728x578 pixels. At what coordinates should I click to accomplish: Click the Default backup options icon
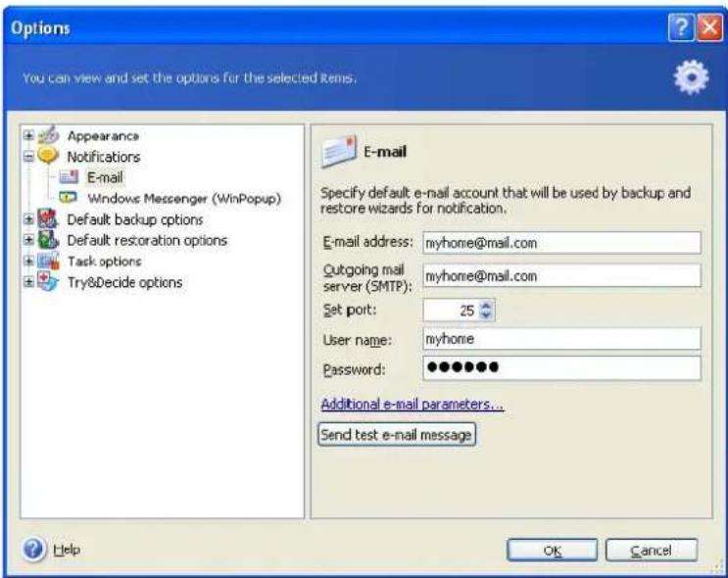click(48, 218)
